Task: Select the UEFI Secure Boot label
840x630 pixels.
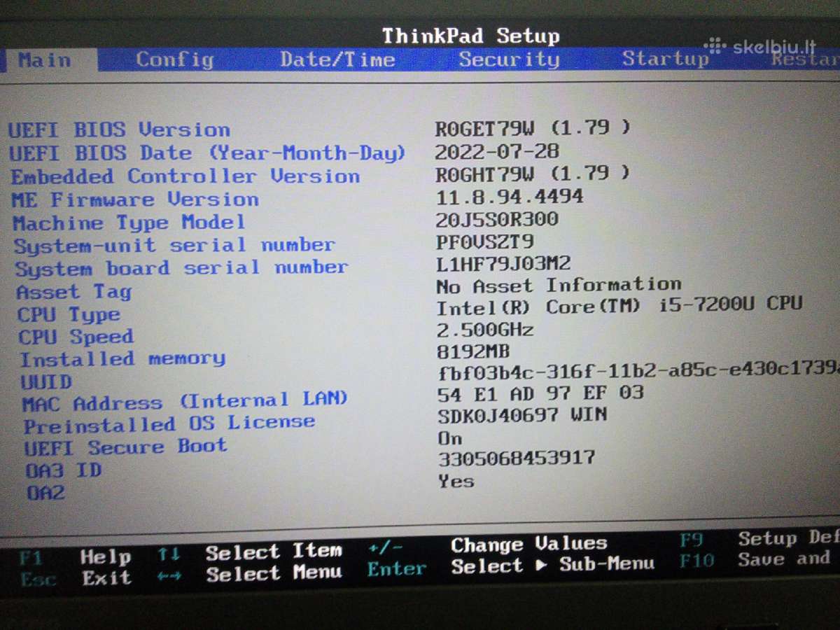Action: (x=126, y=447)
